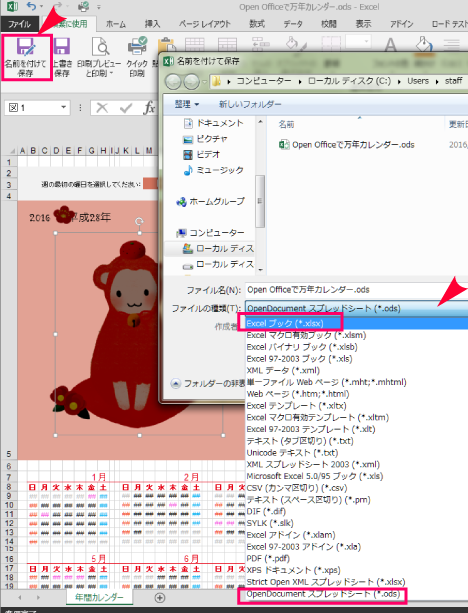Choose XML データ (*.xml) type

coord(283,370)
